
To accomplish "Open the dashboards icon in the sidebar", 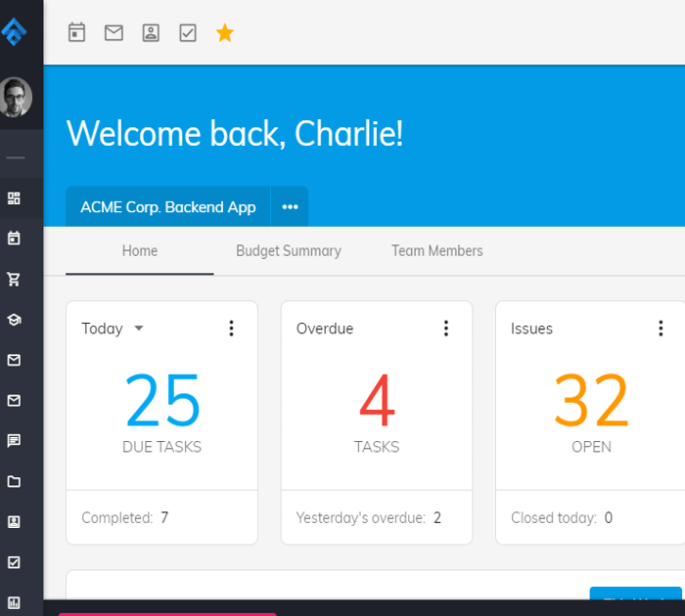I will tap(14, 198).
